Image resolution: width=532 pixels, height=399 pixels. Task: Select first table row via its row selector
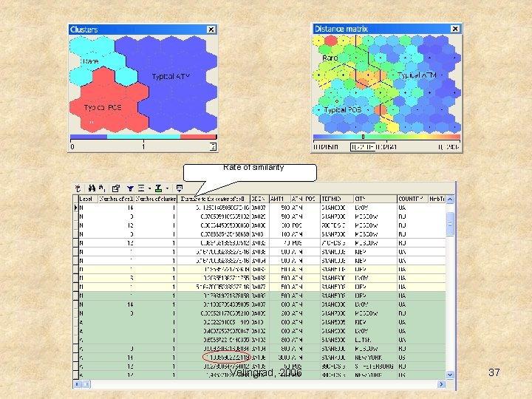75,208
